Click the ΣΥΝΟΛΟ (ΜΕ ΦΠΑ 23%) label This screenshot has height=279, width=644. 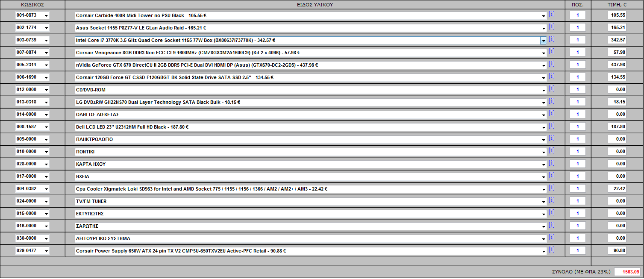582,272
